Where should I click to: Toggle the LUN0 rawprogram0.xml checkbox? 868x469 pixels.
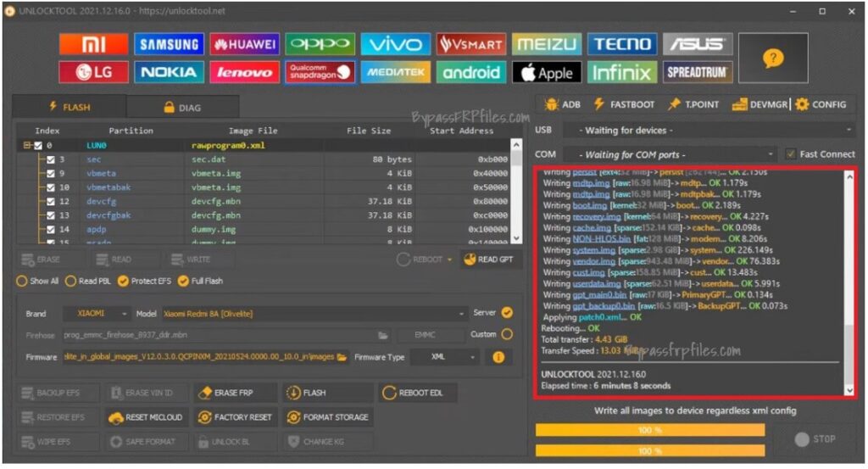click(x=38, y=146)
